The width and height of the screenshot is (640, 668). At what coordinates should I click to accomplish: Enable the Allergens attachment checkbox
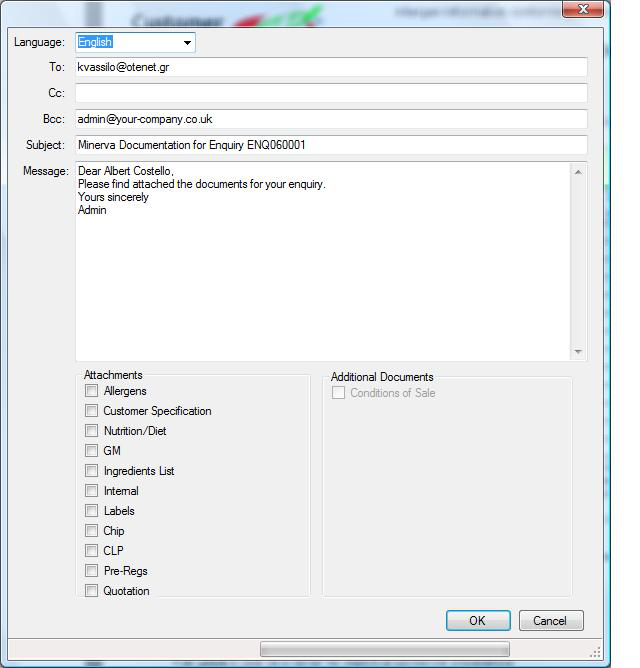tap(92, 391)
